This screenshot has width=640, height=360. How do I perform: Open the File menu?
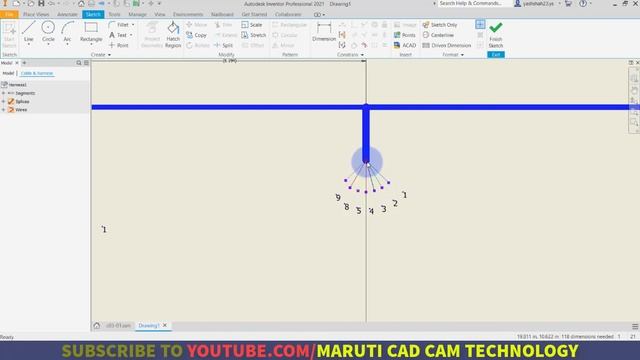click(9, 14)
